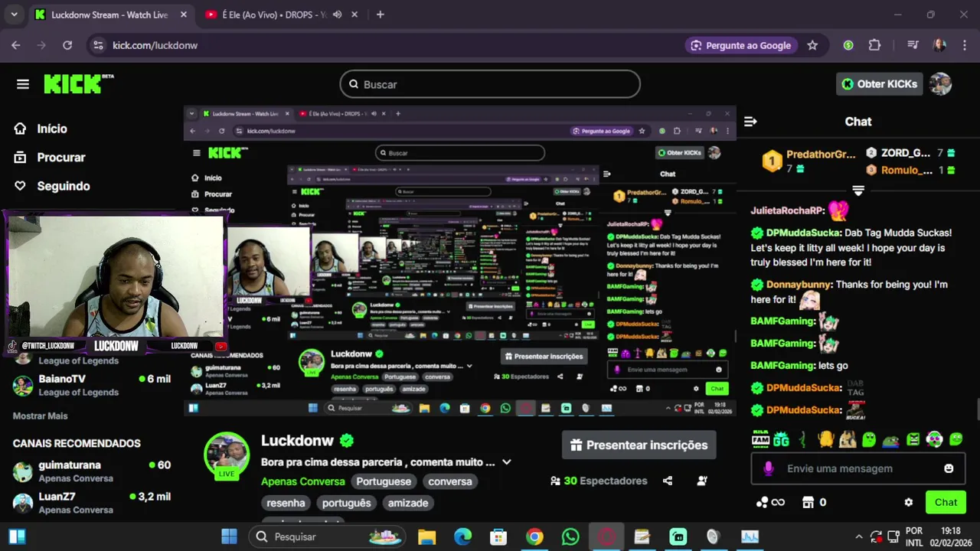Open the Chrome tab search dropdown
Image resolution: width=980 pixels, height=551 pixels.
14,15
